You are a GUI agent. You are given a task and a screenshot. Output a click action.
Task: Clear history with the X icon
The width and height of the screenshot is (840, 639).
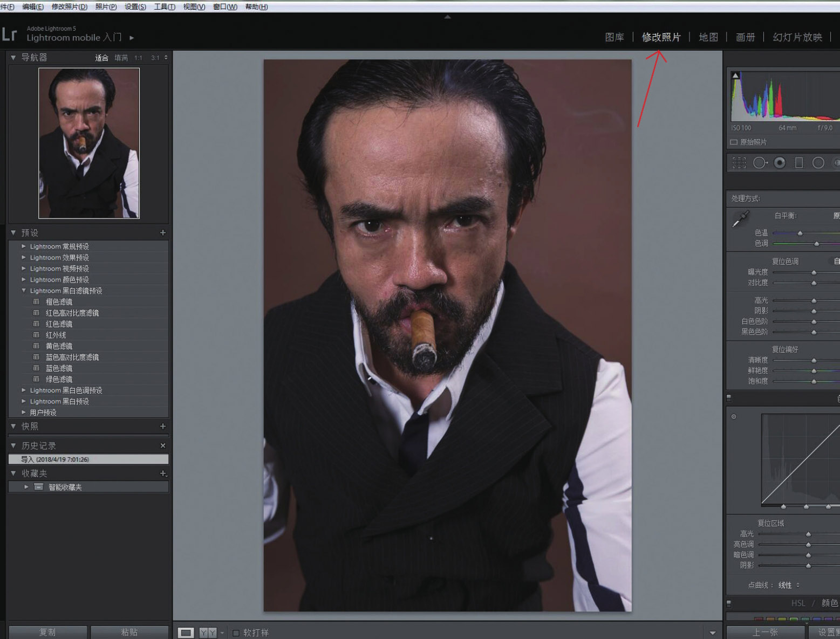coord(163,446)
